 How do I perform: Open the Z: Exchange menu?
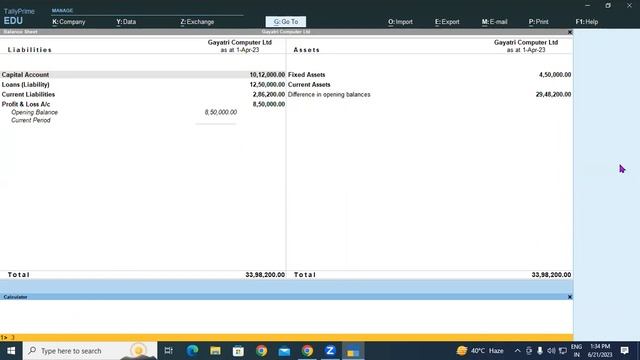197,22
